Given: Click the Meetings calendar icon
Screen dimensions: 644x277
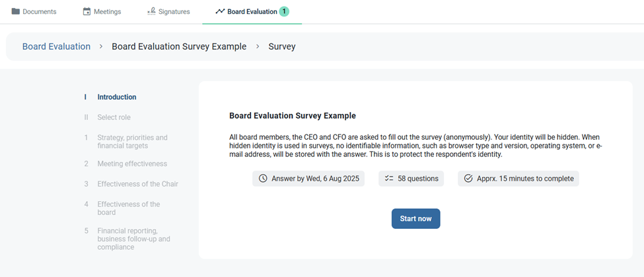Looking at the screenshot, I should coord(87,11).
